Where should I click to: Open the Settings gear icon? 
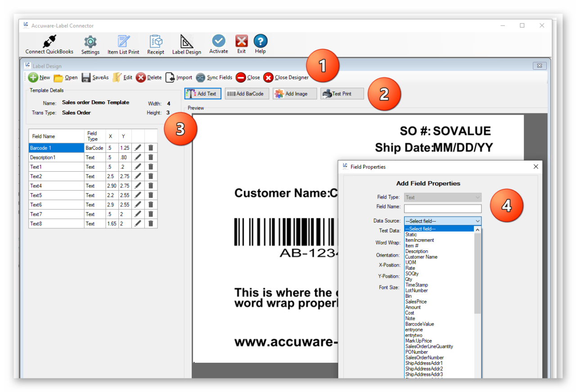[90, 44]
